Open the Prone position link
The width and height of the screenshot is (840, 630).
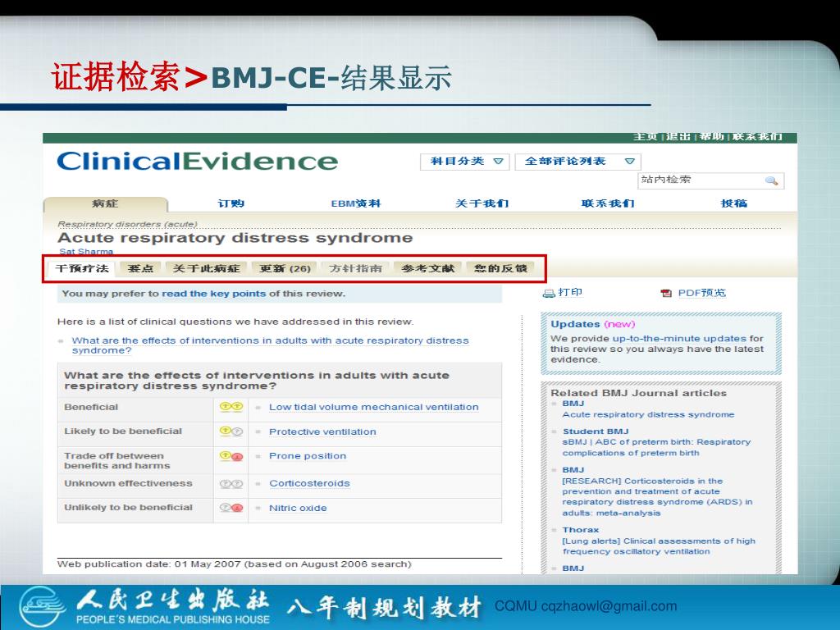(x=308, y=456)
